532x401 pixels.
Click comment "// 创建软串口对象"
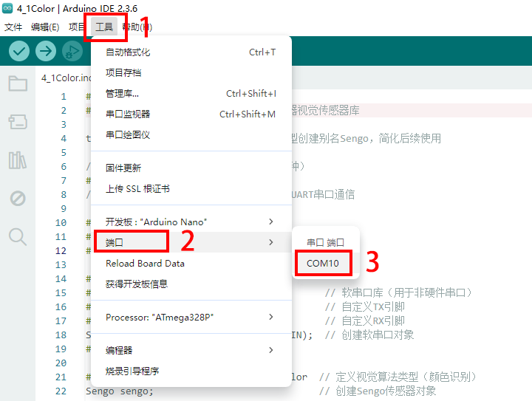tap(369, 335)
